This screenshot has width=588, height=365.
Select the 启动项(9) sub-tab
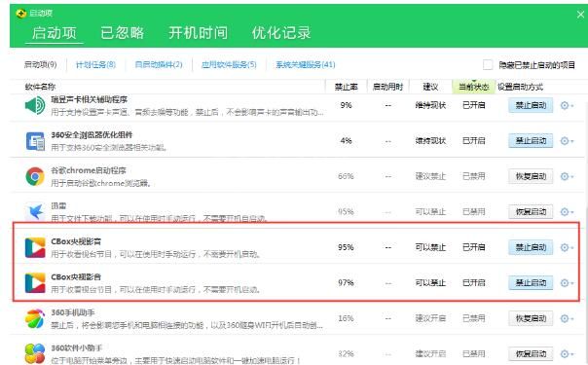point(41,65)
